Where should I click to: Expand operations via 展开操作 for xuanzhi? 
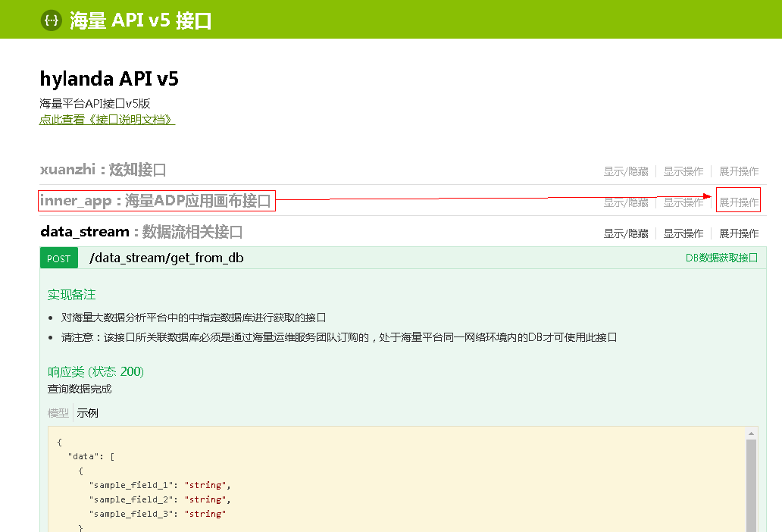(738, 171)
